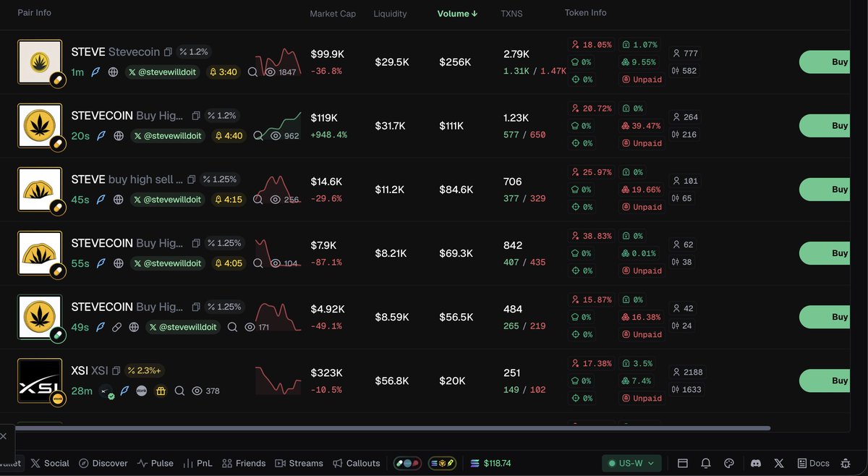This screenshot has height=476, width=868.
Task: Copy address of the STEVE Stevecoin token
Action: (x=168, y=52)
